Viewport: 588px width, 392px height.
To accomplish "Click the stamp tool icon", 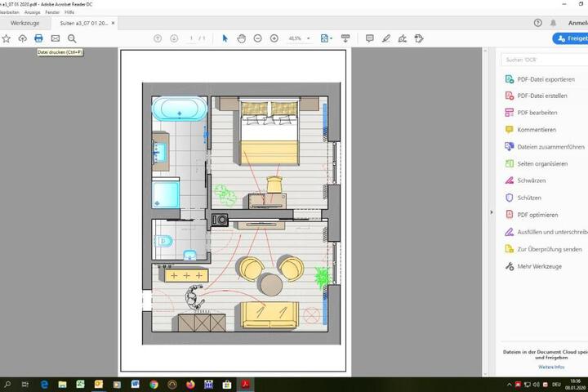I will click(419, 38).
